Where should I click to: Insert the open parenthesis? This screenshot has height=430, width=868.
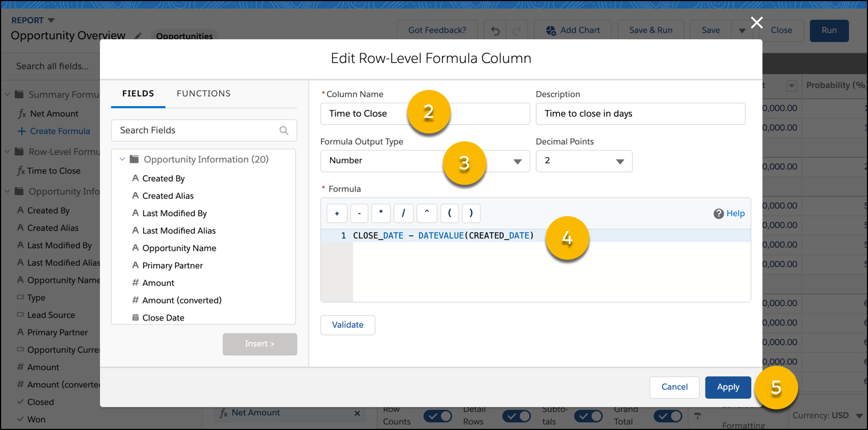449,213
